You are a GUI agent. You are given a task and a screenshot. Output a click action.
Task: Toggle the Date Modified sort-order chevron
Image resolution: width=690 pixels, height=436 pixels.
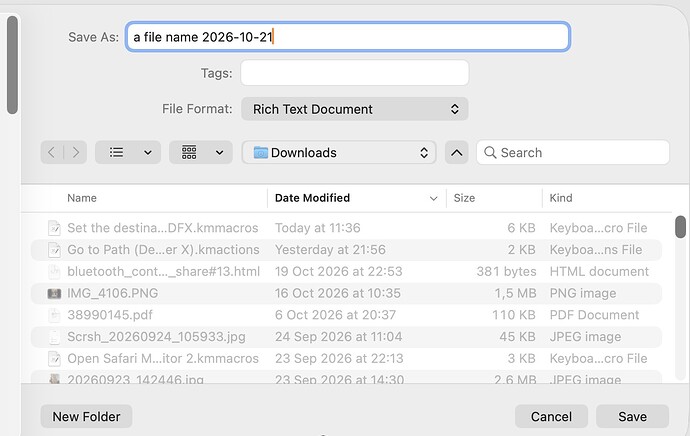coord(433,198)
